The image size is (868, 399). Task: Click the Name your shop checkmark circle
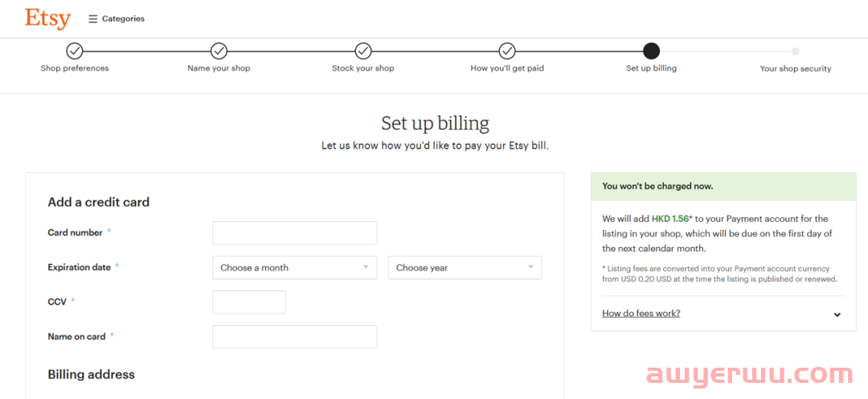pyautogui.click(x=219, y=51)
